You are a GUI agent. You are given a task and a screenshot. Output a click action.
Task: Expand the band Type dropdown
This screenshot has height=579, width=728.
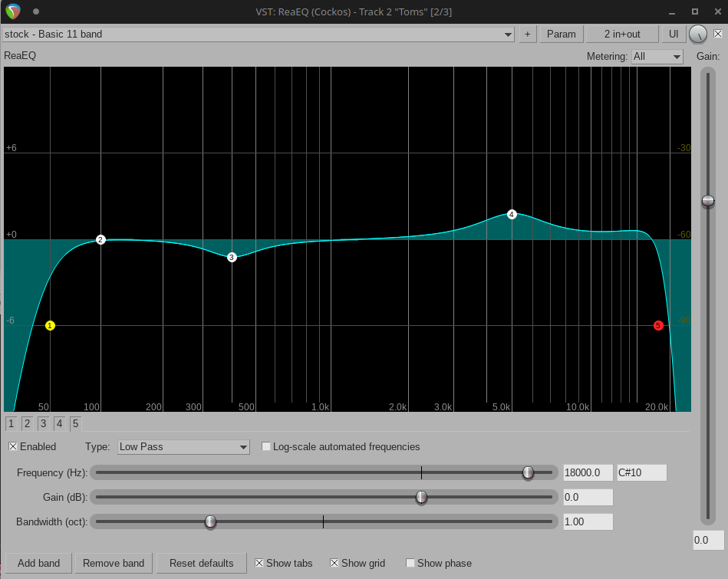click(x=183, y=446)
